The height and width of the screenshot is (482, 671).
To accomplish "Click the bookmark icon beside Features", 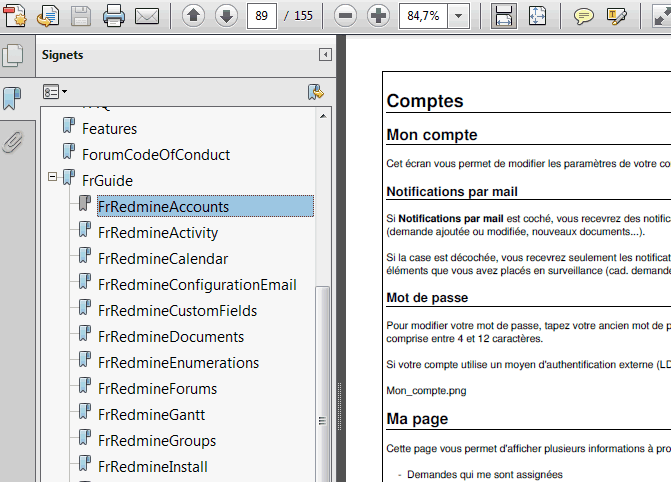I will 68,125.
